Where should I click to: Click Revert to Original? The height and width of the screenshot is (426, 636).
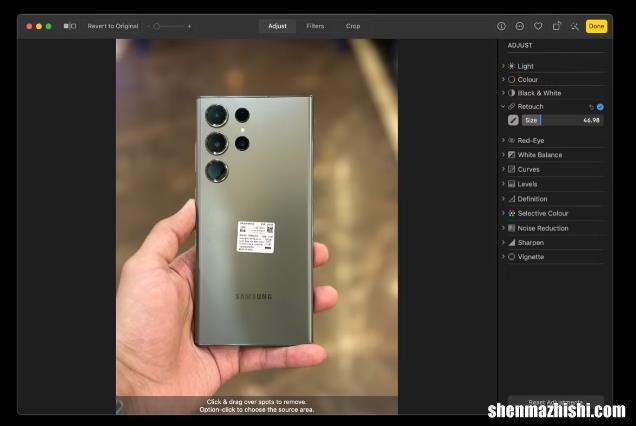[113, 26]
